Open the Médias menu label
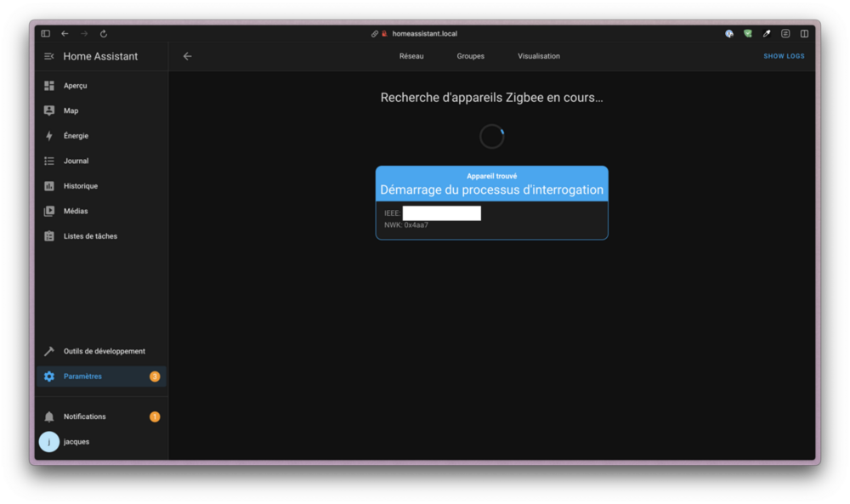The image size is (850, 504). [76, 211]
